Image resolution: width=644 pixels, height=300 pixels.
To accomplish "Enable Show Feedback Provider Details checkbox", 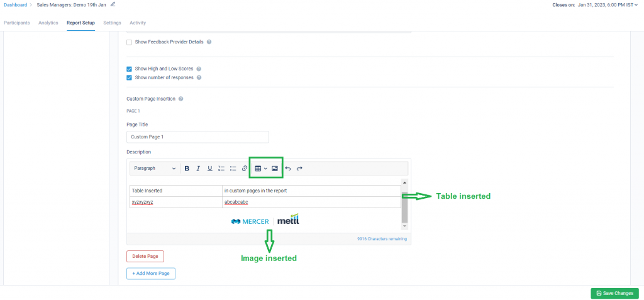I will click(130, 42).
